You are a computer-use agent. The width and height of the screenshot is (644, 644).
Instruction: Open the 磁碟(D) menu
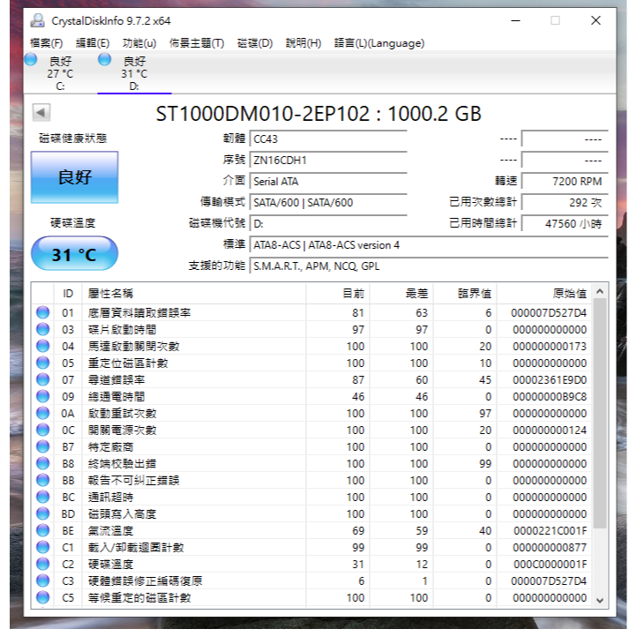pos(255,43)
